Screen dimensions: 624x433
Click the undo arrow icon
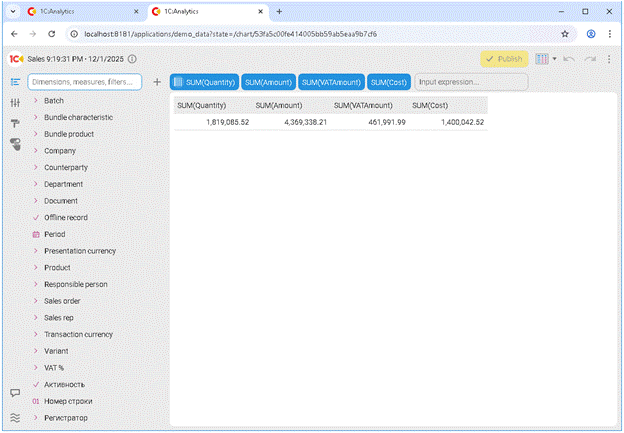click(x=569, y=59)
